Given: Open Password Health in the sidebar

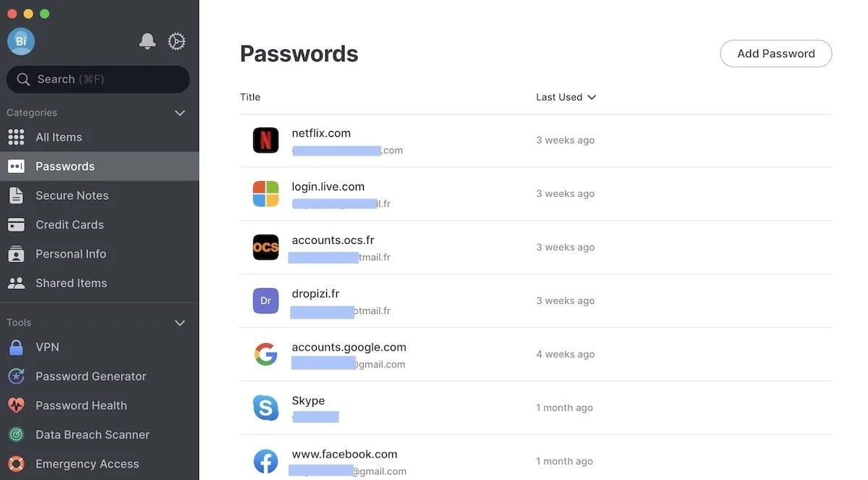Looking at the screenshot, I should [81, 405].
